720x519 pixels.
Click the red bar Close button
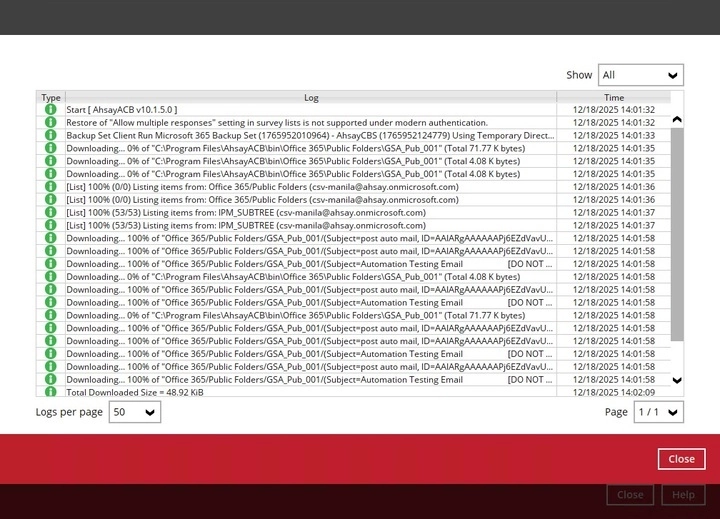tap(681, 459)
